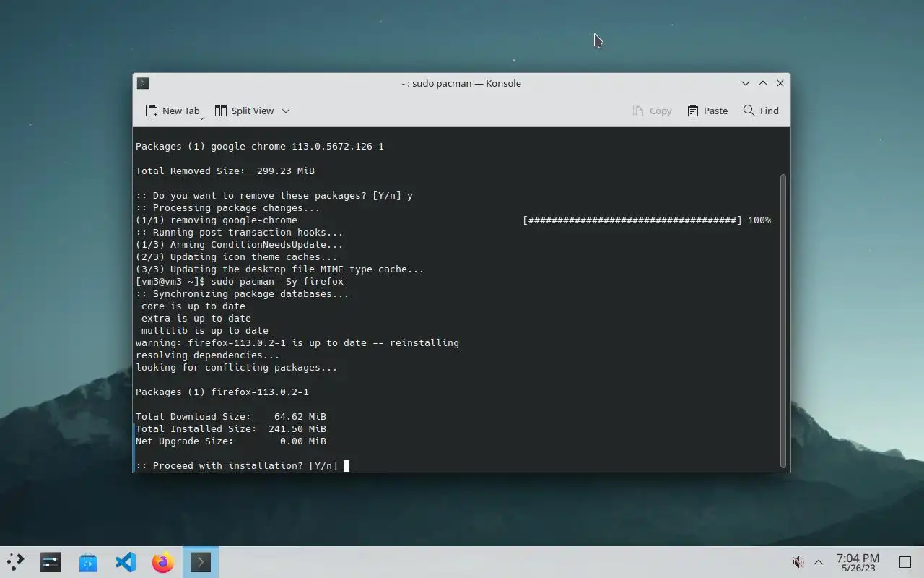Click the window title 'sudo pacman — Konsole'
This screenshot has height=578, width=924.
(x=461, y=83)
